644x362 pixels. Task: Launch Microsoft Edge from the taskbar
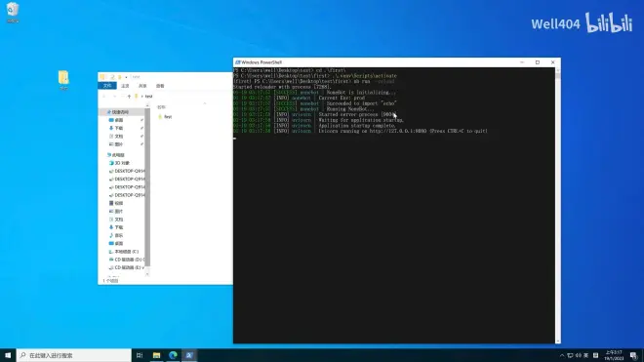coord(173,355)
